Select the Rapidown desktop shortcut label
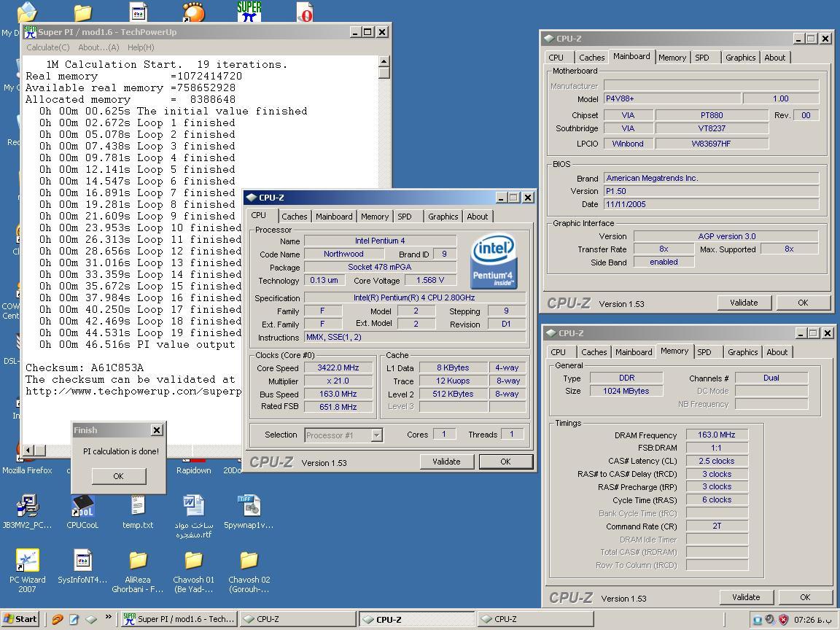Viewport: 840px width, 630px height. [x=193, y=470]
